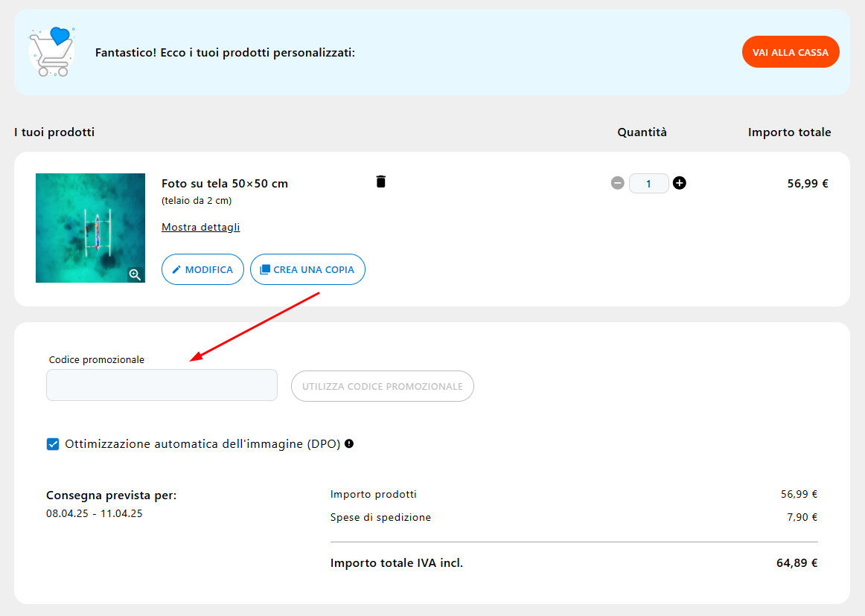The height and width of the screenshot is (616, 865).
Task: Increase quantity with the plus icon
Action: pos(679,183)
